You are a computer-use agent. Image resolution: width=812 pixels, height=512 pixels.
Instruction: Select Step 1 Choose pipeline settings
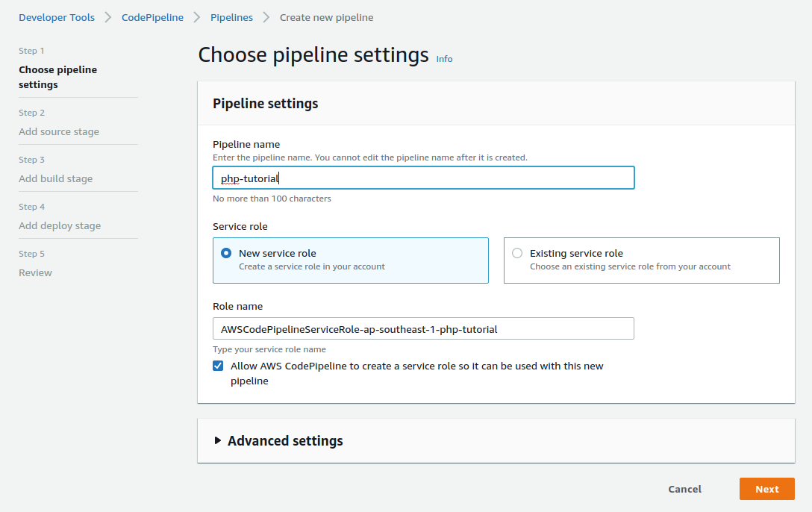click(57, 77)
